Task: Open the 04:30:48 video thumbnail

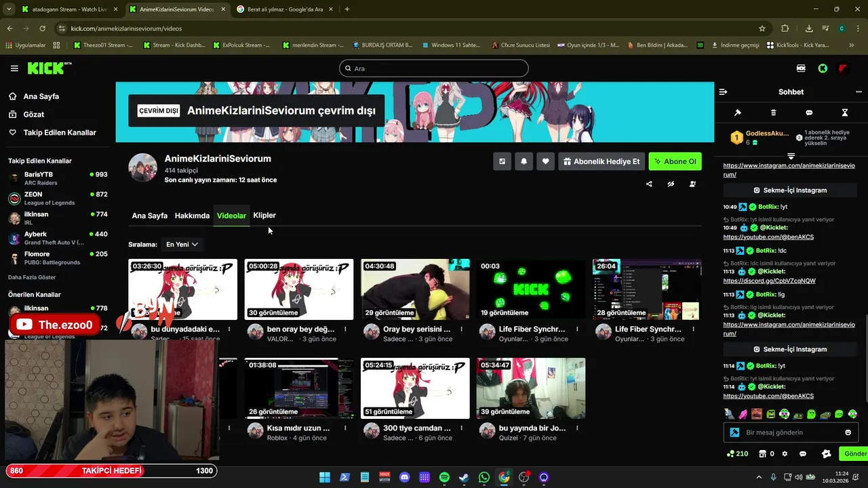Action: click(415, 289)
